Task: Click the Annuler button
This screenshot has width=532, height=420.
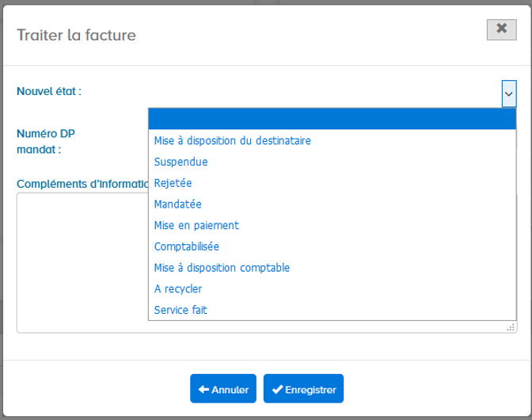Action: (x=223, y=389)
